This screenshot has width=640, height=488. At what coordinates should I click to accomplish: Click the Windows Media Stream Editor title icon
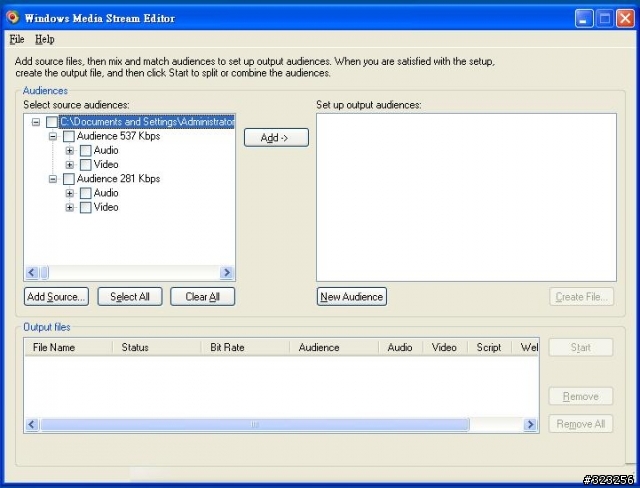tap(12, 18)
